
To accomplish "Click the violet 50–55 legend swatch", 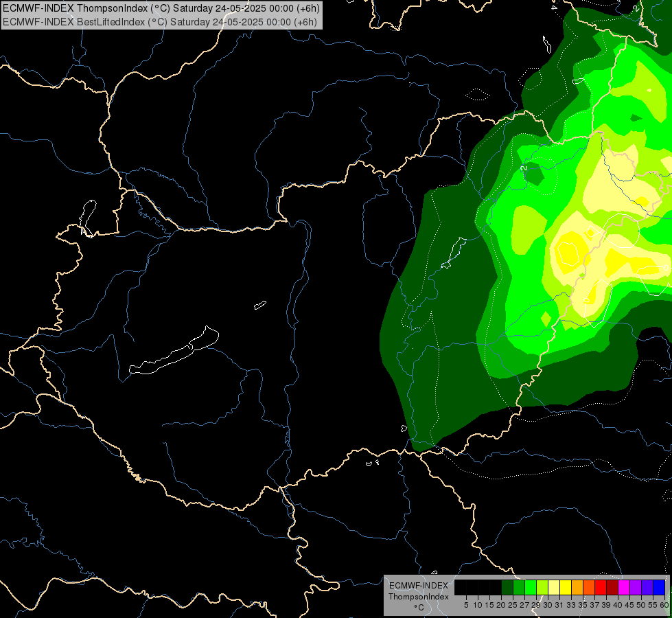I will click(647, 587).
